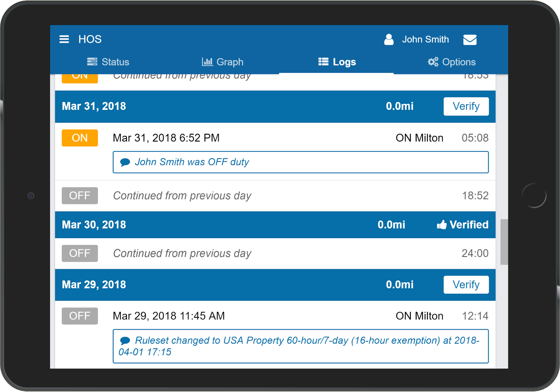Click the Graph bar-chart icon
560x392 pixels.
click(207, 62)
